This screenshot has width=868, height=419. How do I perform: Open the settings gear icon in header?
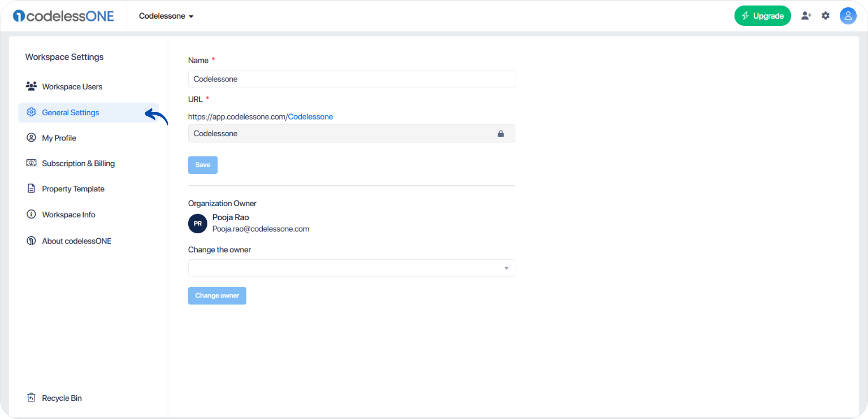(x=826, y=16)
